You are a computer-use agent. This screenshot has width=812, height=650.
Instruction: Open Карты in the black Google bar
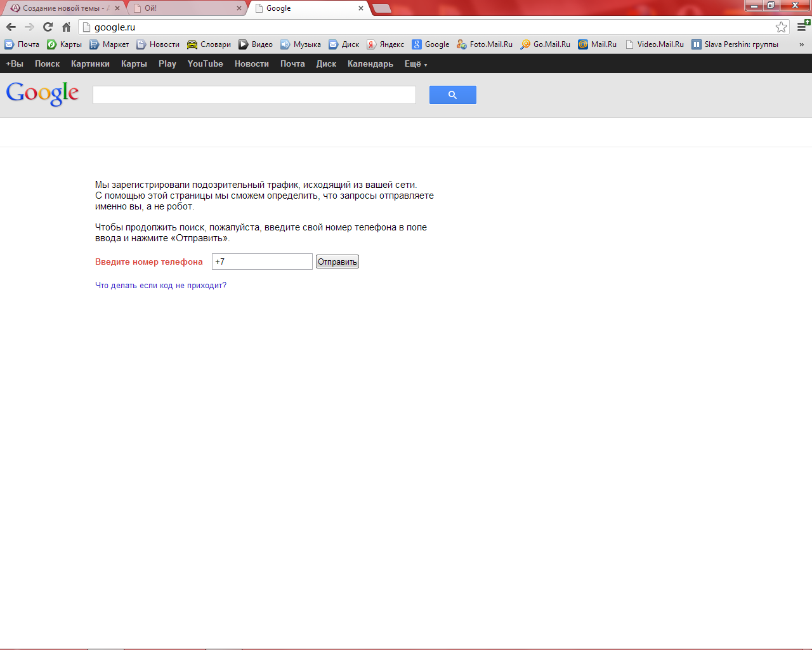pyautogui.click(x=134, y=63)
